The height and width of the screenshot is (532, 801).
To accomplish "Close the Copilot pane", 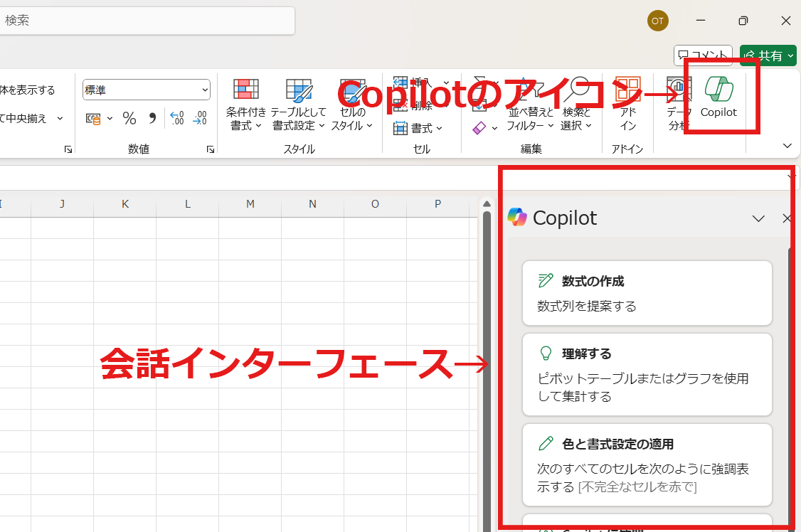I will (x=787, y=218).
